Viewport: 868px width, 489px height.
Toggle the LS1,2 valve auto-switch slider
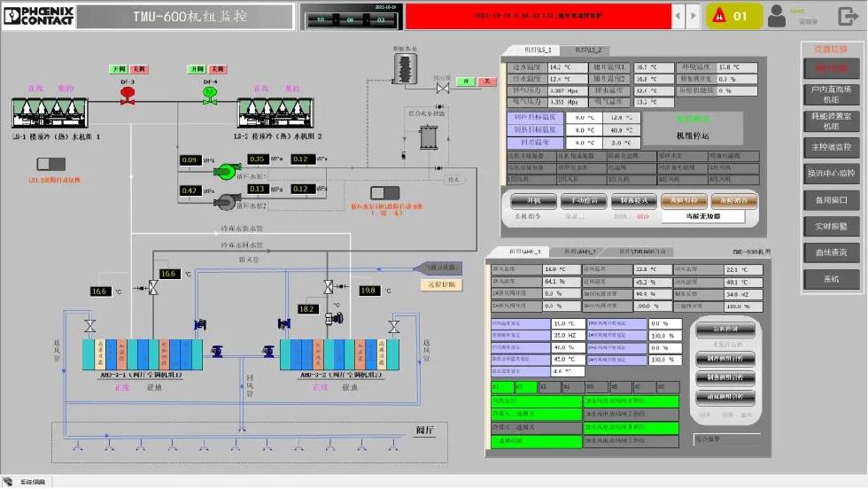point(51,164)
